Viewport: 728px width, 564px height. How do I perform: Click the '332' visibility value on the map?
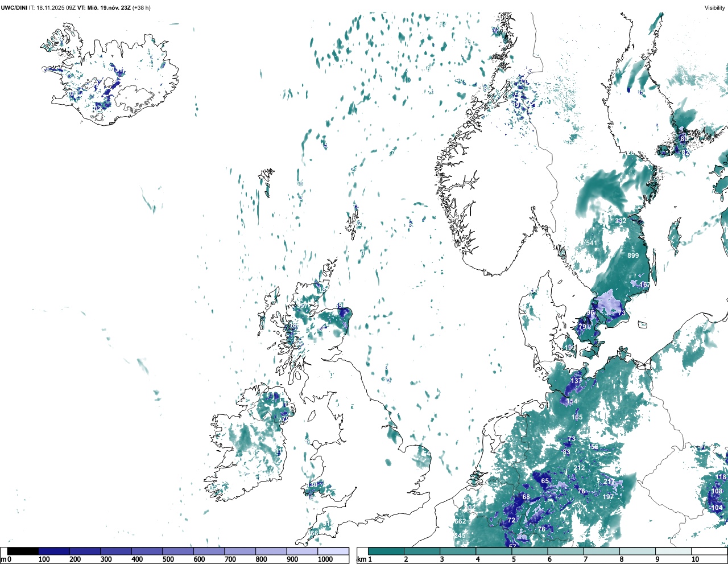pyautogui.click(x=621, y=221)
